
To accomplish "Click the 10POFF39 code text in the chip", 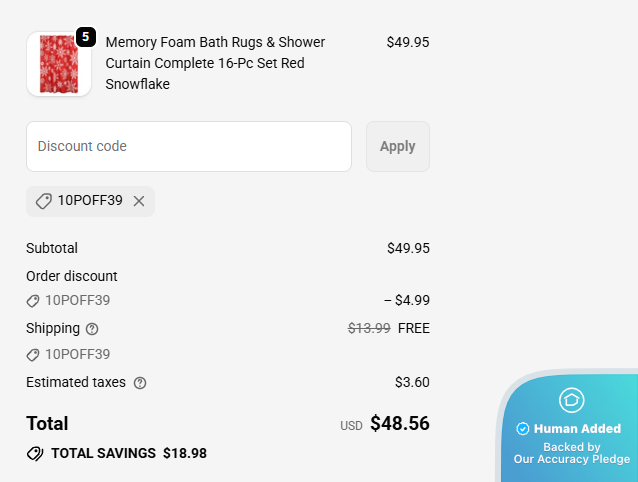I will pyautogui.click(x=90, y=201).
